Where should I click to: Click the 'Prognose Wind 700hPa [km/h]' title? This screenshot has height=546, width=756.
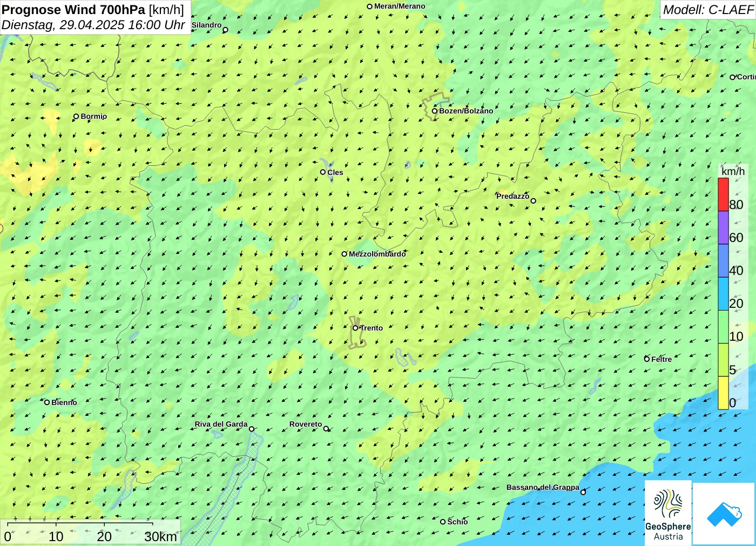pos(93,10)
